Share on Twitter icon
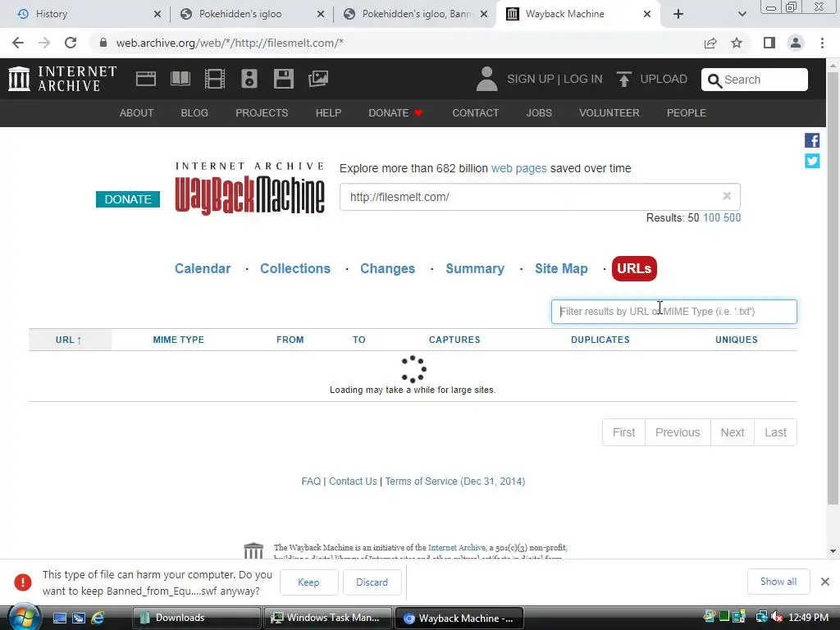The width and height of the screenshot is (840, 630). [812, 161]
